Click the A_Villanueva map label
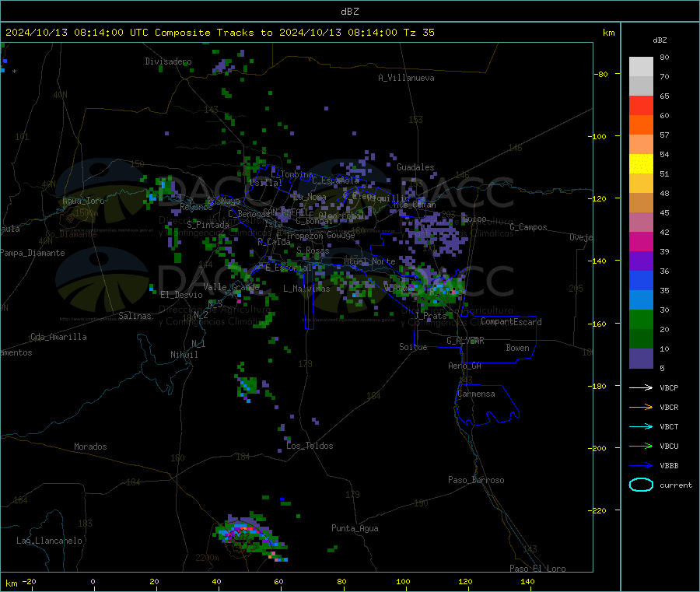 tap(406, 78)
